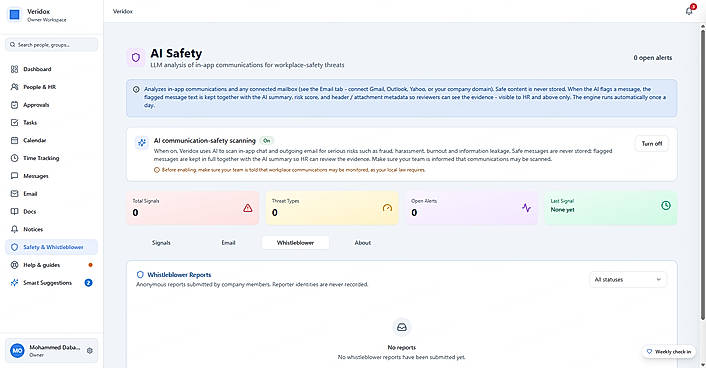This screenshot has height=368, width=706.
Task: Switch to the Signals tab
Action: pos(161,243)
